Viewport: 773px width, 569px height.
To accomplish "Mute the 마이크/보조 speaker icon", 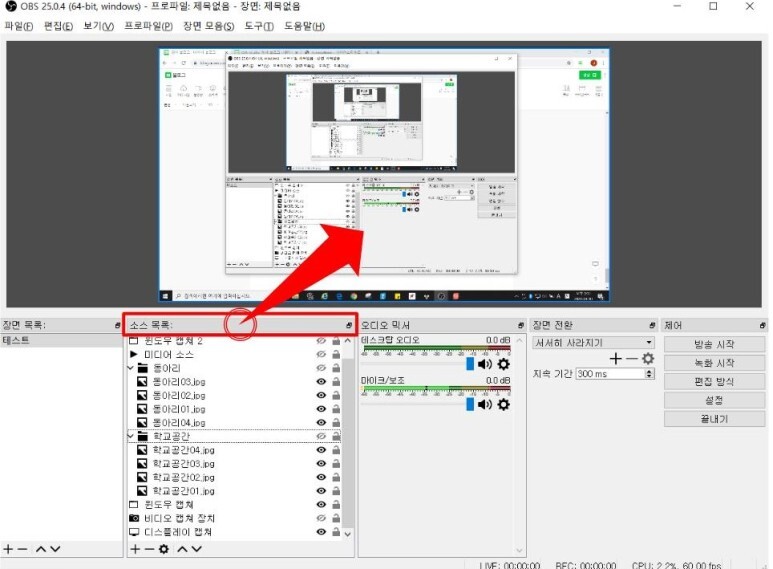I will [x=485, y=404].
